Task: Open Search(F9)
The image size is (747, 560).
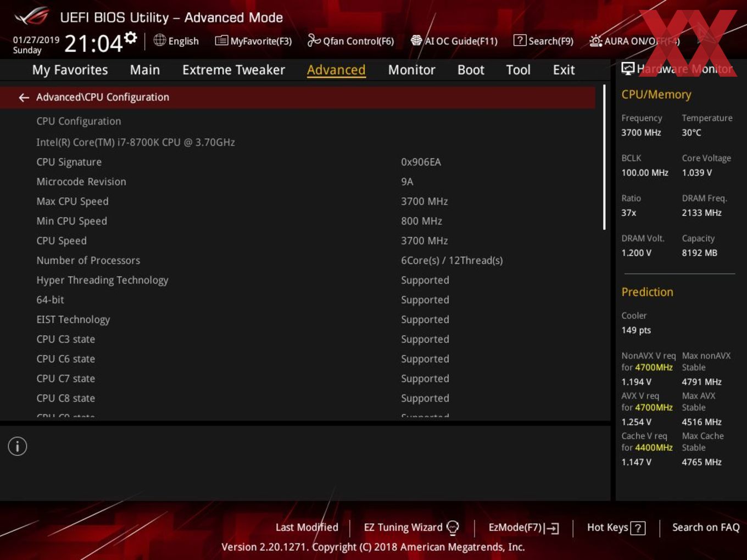Action: click(x=543, y=41)
